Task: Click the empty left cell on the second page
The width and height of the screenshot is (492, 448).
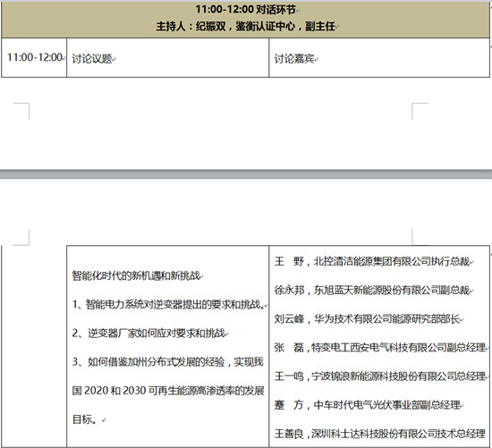Action: (34, 346)
